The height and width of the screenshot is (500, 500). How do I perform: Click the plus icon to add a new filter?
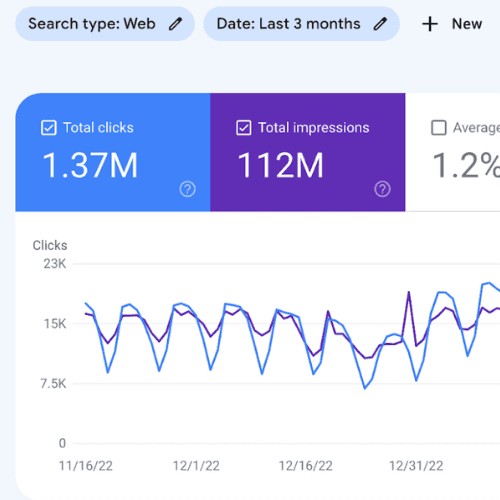(430, 24)
